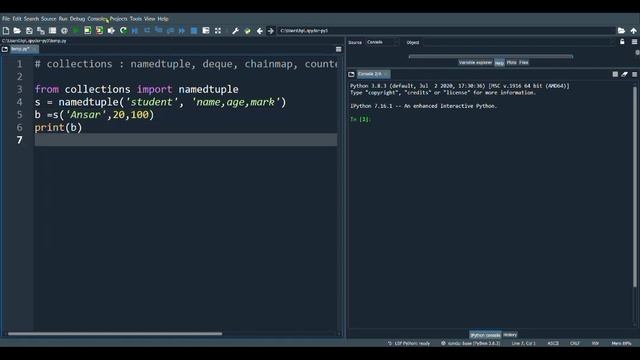This screenshot has width=640, height=360.
Task: Browse console tabs icon left of Console tab
Action: [x=351, y=74]
